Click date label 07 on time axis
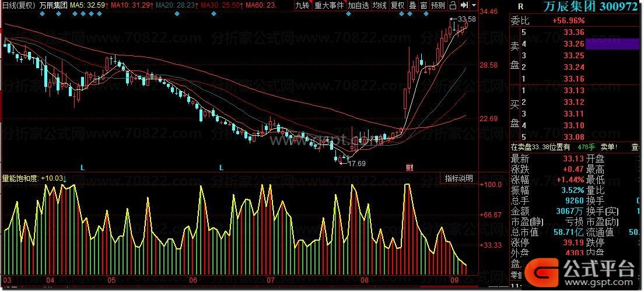 point(270,280)
